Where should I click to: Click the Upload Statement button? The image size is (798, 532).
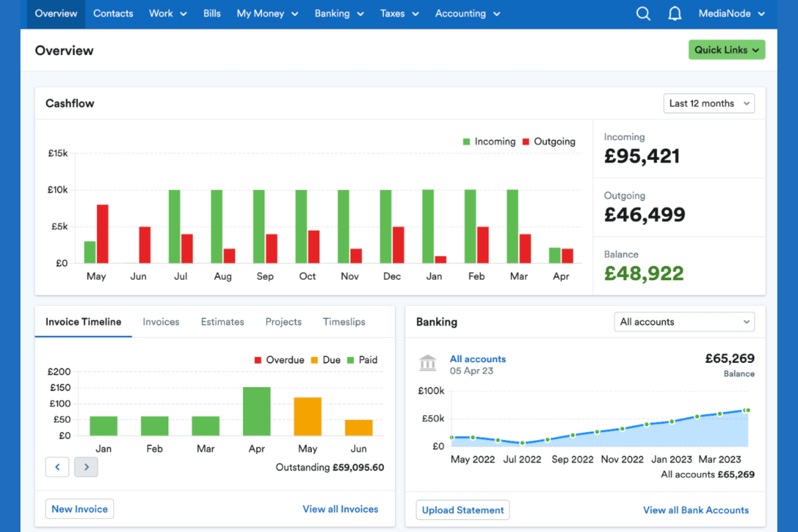pyautogui.click(x=463, y=510)
